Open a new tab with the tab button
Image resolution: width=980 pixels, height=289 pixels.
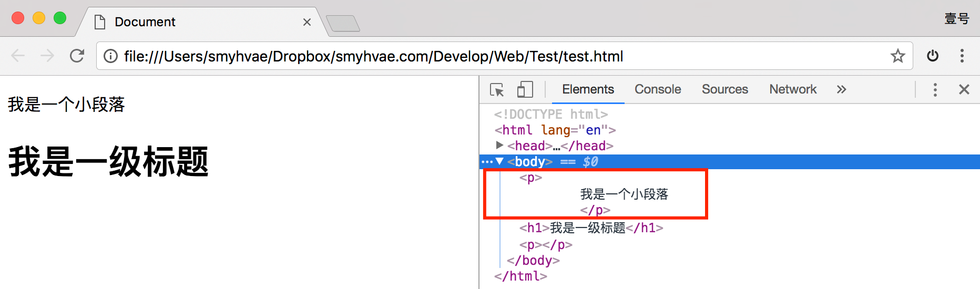tap(343, 23)
